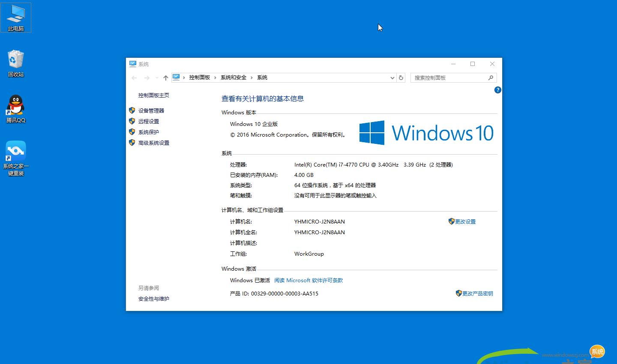
Task: Expand chevron after 系统和安全 in breadcrumb
Action: 252,78
